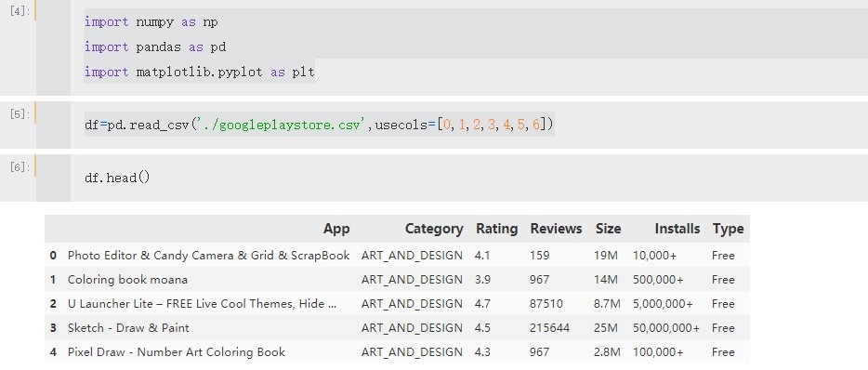Click the './googleplaystore.csv' string
Viewport: 868px width, 370px height.
tap(282, 126)
